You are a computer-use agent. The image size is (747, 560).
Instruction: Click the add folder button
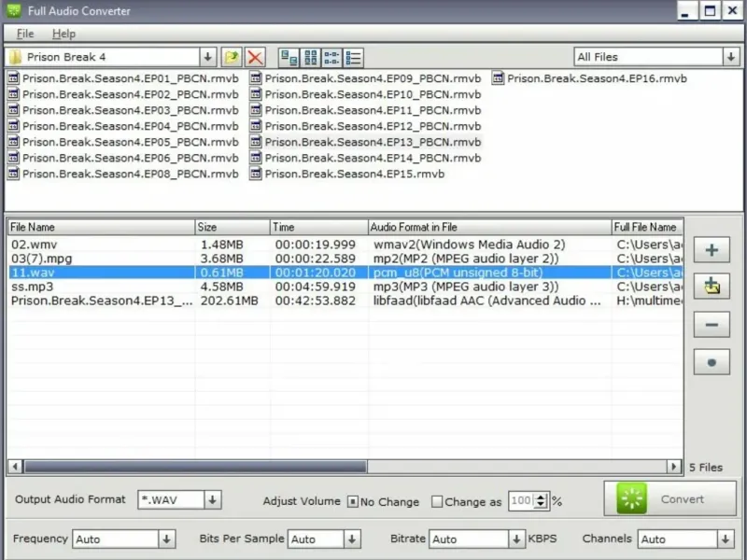coord(712,287)
